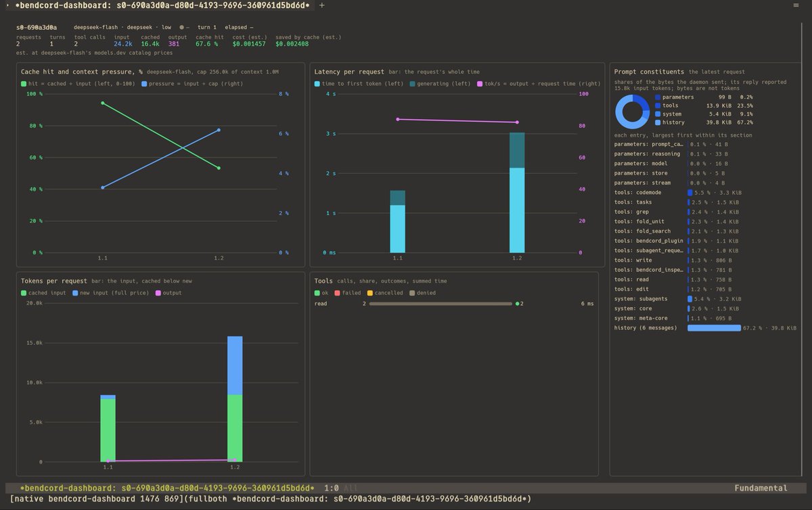Click the generating legend swatch
Image resolution: width=812 pixels, height=510 pixels.
point(411,83)
